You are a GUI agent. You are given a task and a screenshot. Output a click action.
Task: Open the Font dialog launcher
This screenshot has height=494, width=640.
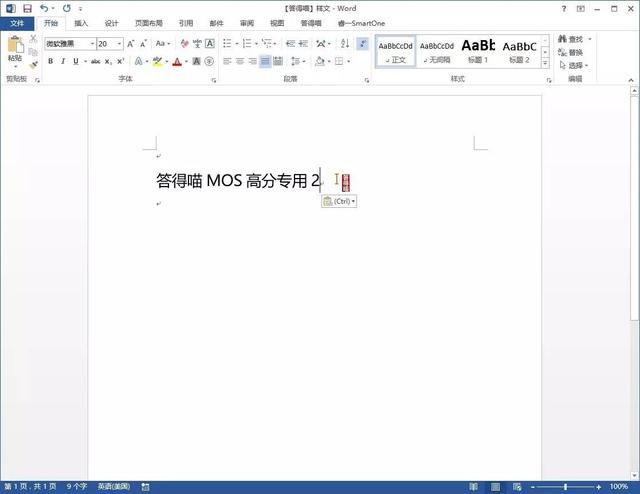click(214, 80)
